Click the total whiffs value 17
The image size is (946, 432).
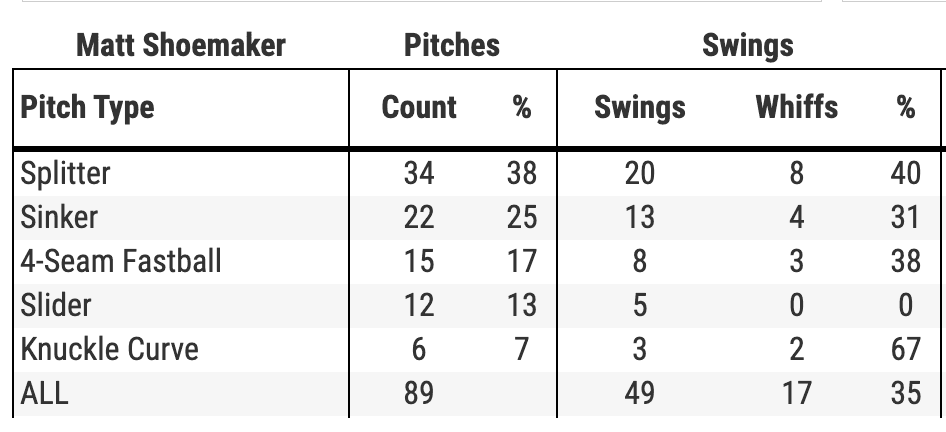pyautogui.click(x=797, y=393)
